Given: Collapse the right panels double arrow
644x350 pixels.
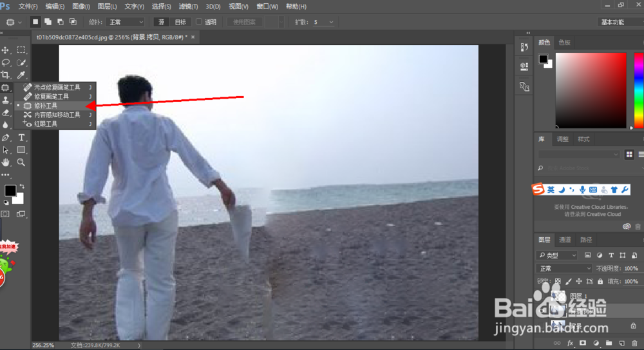Looking at the screenshot, I should (528, 33).
